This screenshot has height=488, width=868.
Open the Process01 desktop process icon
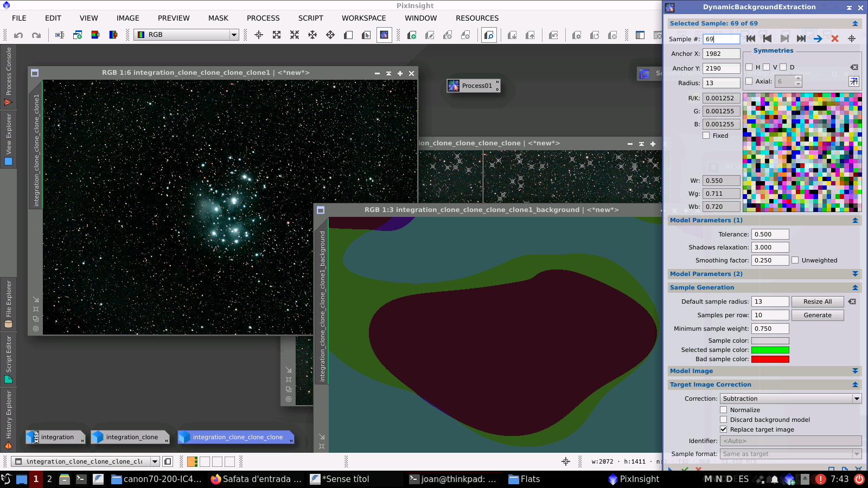pyautogui.click(x=473, y=86)
